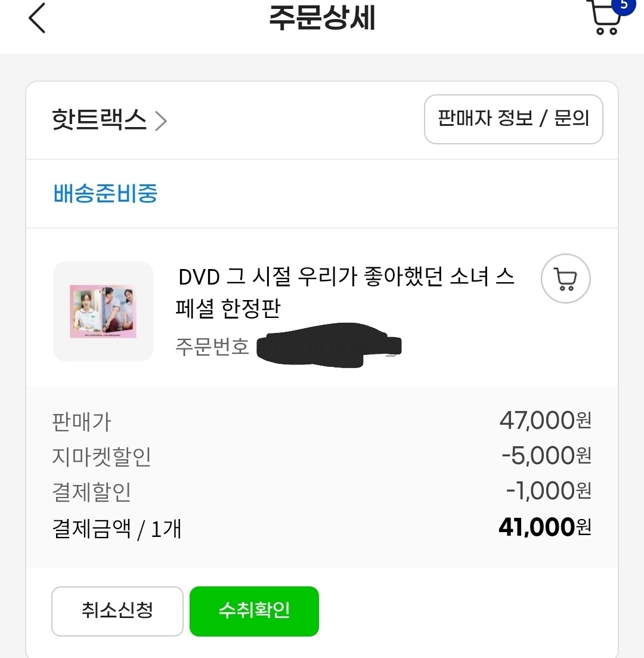The width and height of the screenshot is (644, 658).
Task: Tap the cart badge showing 5 items
Action: click(x=624, y=5)
